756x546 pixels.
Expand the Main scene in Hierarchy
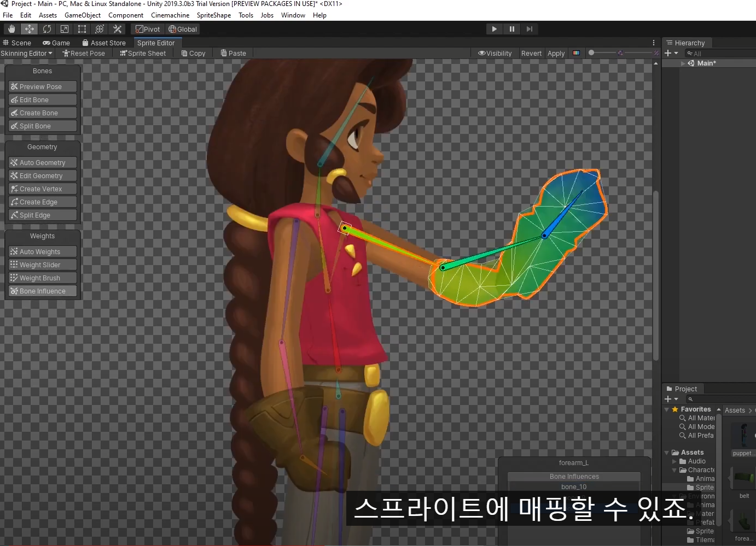(x=683, y=63)
